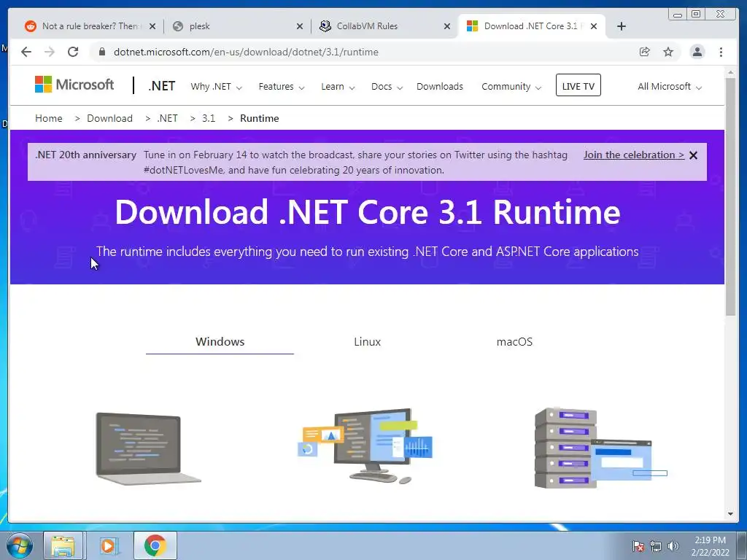Viewport: 747px width, 560px height.
Task: Close the Download .NET Core 3.1 tab
Action: coord(594,26)
